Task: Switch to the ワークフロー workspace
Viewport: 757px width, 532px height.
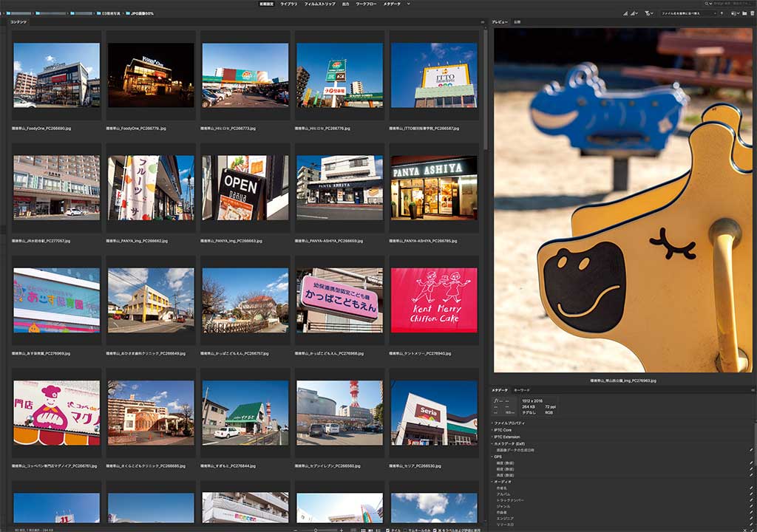Action: (x=366, y=4)
